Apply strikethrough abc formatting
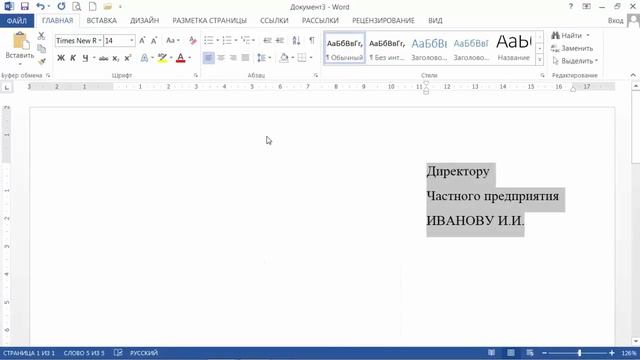 [x=104, y=58]
